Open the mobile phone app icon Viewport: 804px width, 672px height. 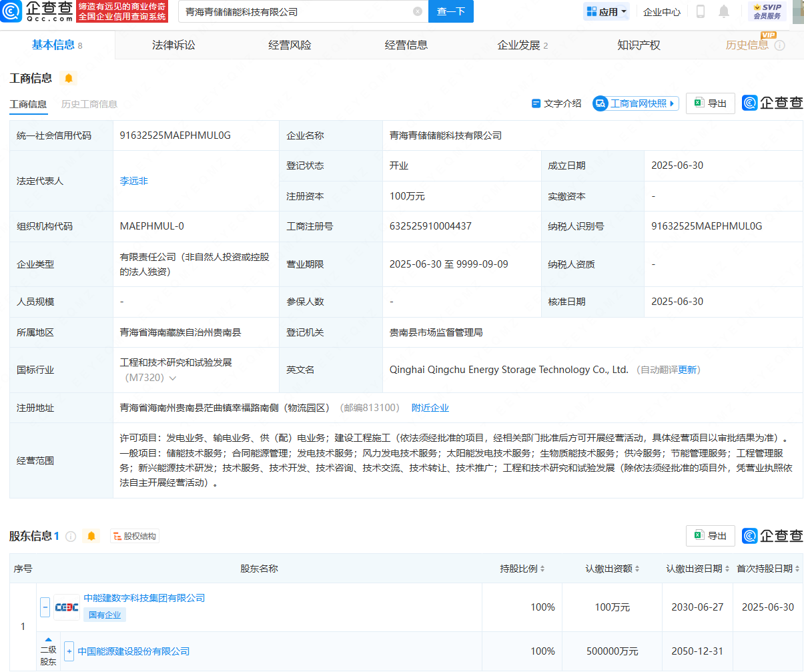tap(701, 11)
